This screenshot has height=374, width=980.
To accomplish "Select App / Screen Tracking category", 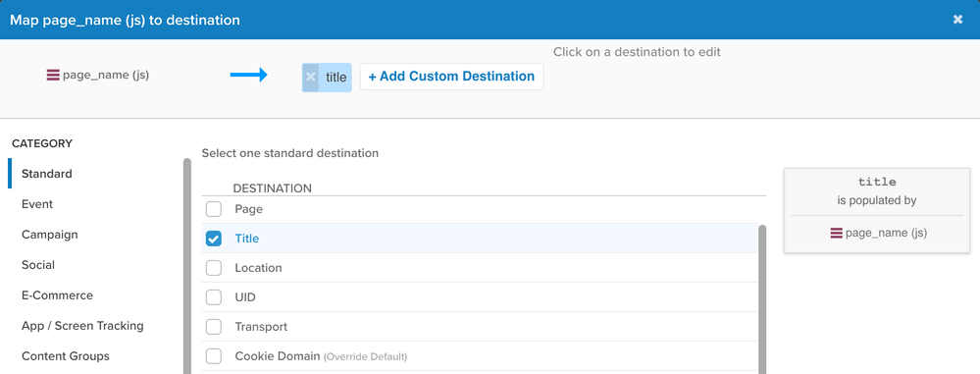I will pos(82,325).
